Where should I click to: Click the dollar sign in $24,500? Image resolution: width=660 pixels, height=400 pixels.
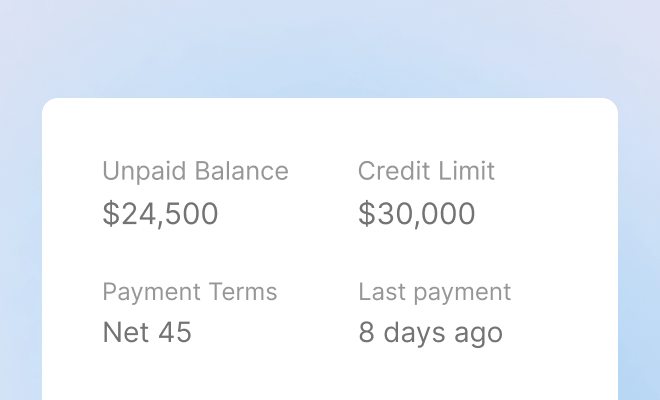pos(109,214)
